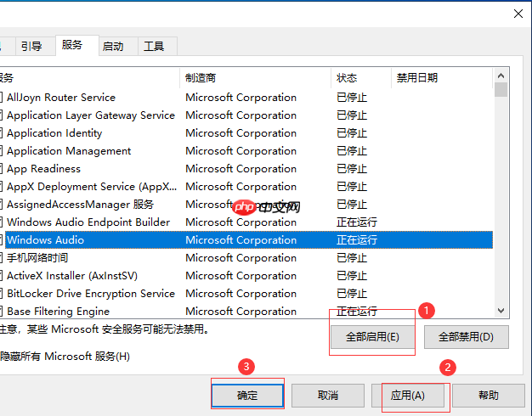
Task: Open help with the 帮助 button
Action: [489, 396]
